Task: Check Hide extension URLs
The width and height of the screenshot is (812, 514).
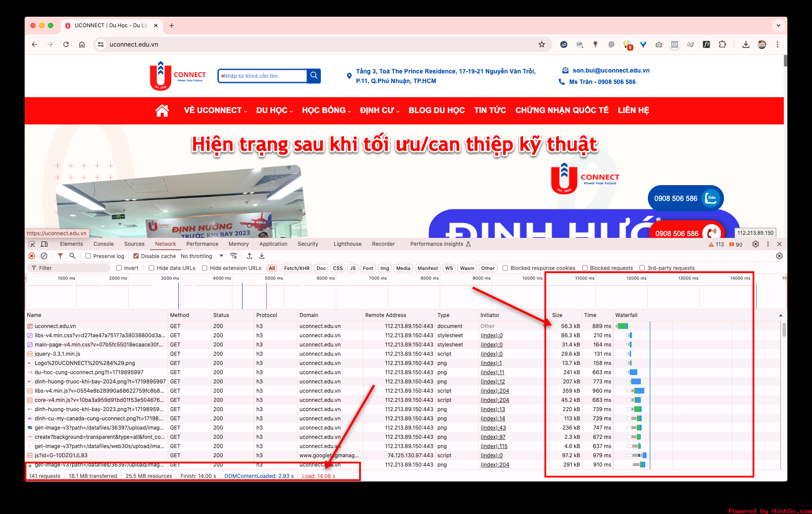Action: [205, 268]
